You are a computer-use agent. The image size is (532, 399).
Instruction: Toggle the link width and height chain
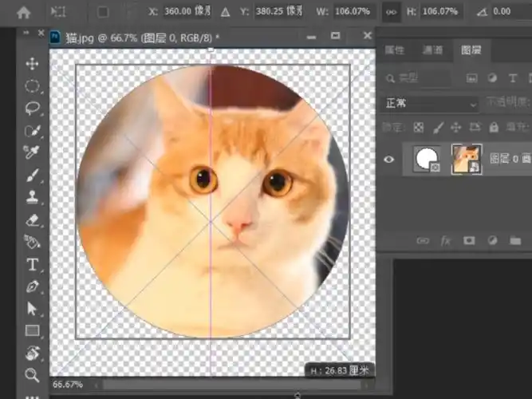click(x=391, y=12)
